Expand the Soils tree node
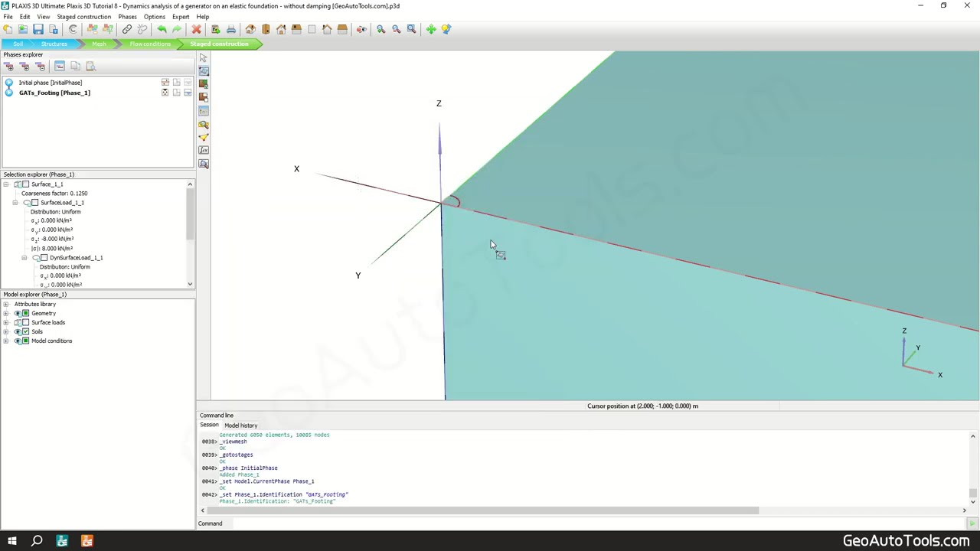Viewport: 980px width, 551px height. (6, 332)
